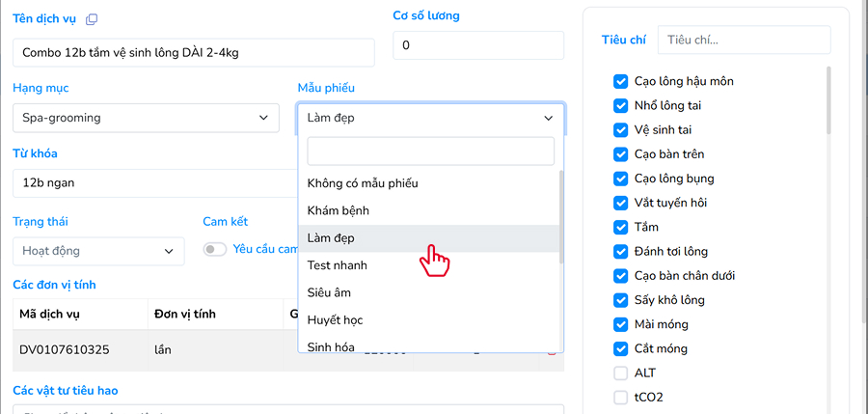Uncheck Vệ sinh tai
Screen dimensions: 868x414
pos(620,130)
